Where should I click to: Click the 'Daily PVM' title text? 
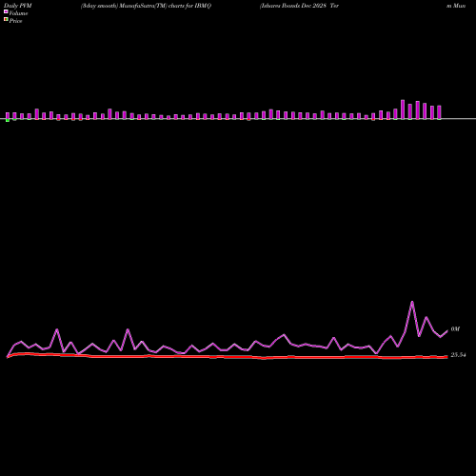[18, 6]
